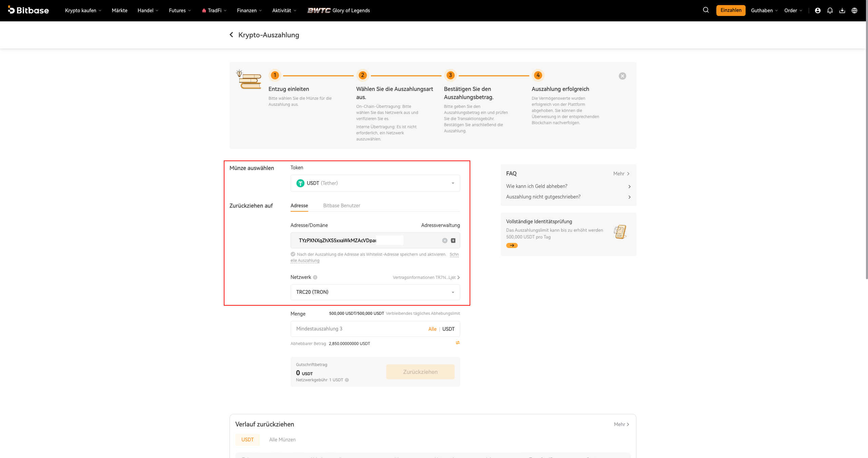
Task: Clear the withdrawal address field
Action: [x=445, y=241]
